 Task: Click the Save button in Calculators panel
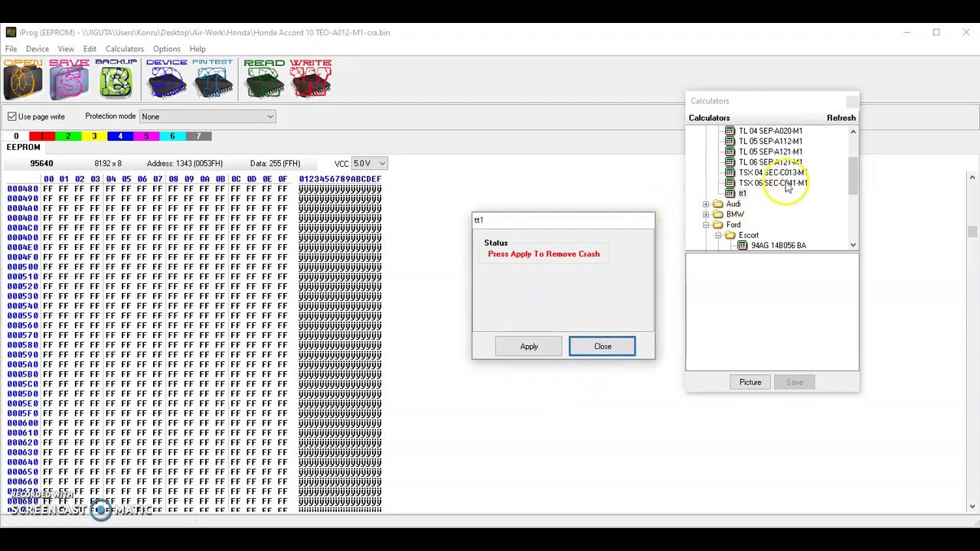click(x=794, y=382)
